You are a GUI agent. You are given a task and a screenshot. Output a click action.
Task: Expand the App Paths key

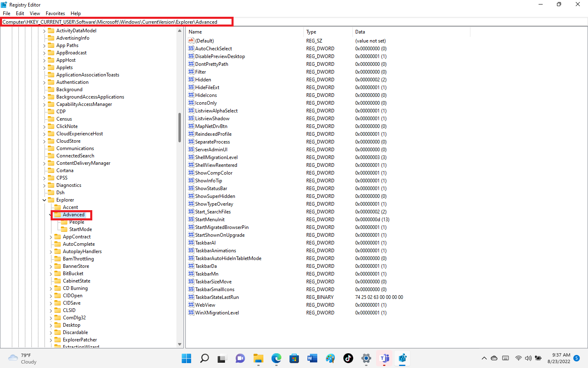[x=45, y=46]
